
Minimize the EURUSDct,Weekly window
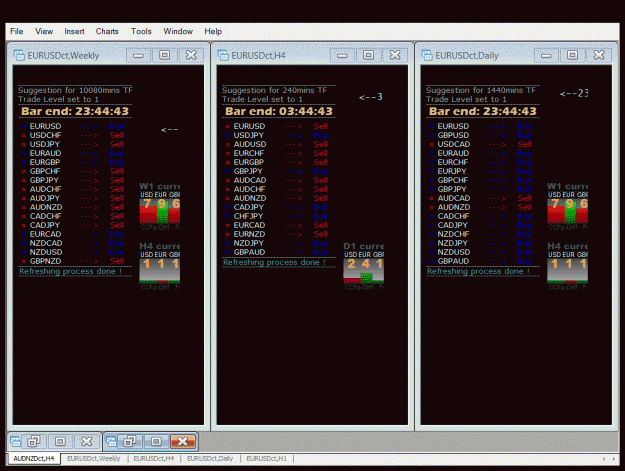click(138, 55)
